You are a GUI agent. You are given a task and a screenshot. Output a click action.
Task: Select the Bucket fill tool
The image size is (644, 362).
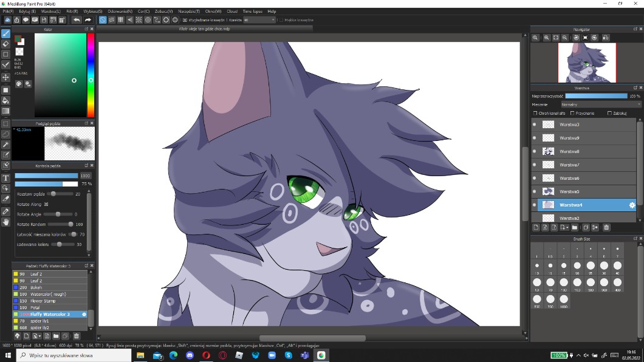point(5,100)
